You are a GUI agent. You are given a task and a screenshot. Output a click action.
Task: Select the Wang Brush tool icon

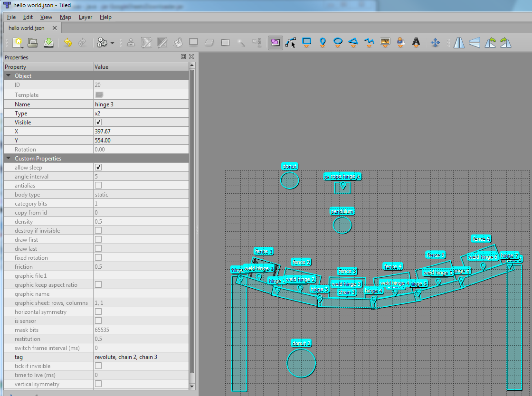tap(162, 42)
